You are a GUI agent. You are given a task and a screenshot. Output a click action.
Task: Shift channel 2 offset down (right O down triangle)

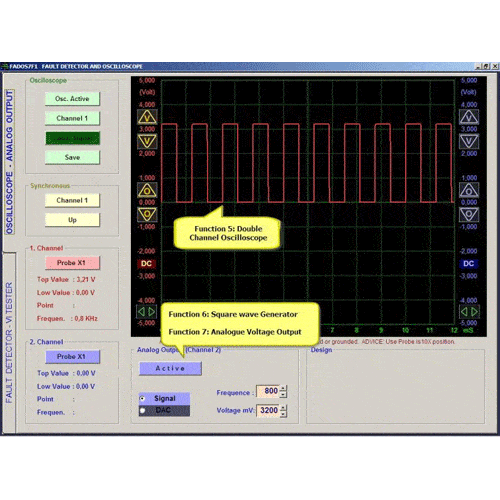click(x=469, y=214)
